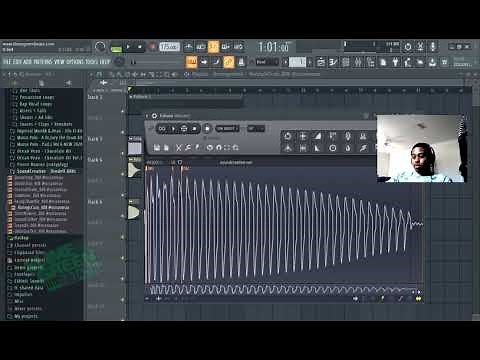Image resolution: width=480 pixels, height=360 pixels.
Task: Open the FILE menu
Action: pyautogui.click(x=6, y=62)
